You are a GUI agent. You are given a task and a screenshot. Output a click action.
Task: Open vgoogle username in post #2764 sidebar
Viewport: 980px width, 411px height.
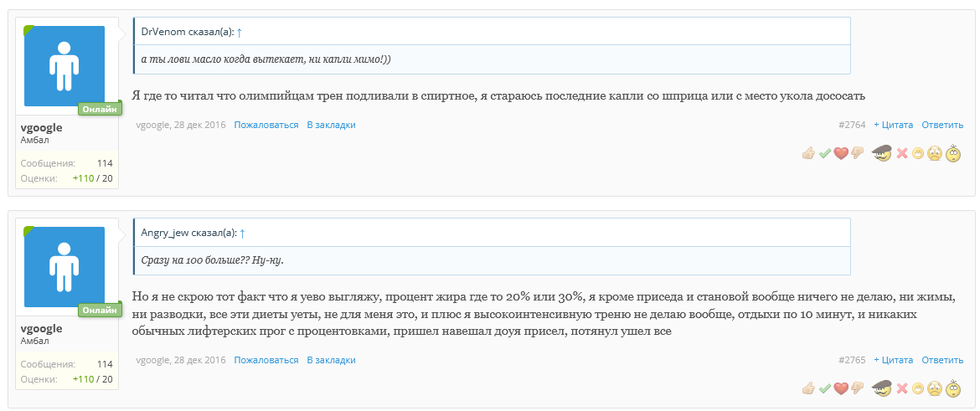pos(41,127)
